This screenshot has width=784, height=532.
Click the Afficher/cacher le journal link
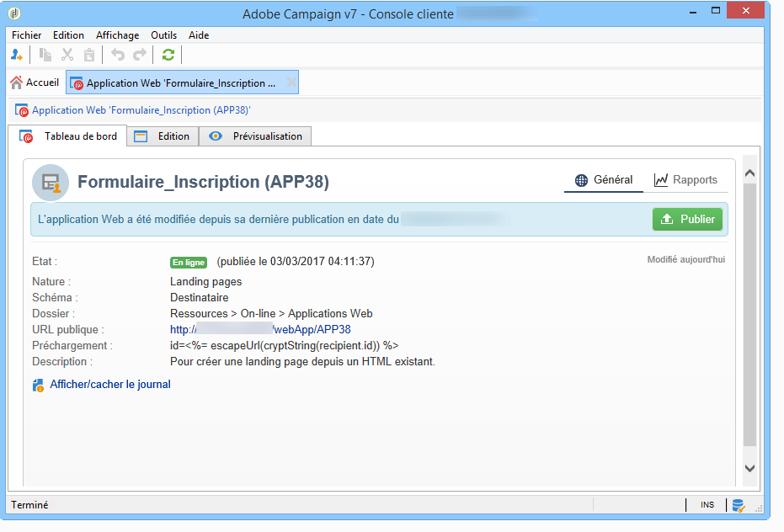110,385
